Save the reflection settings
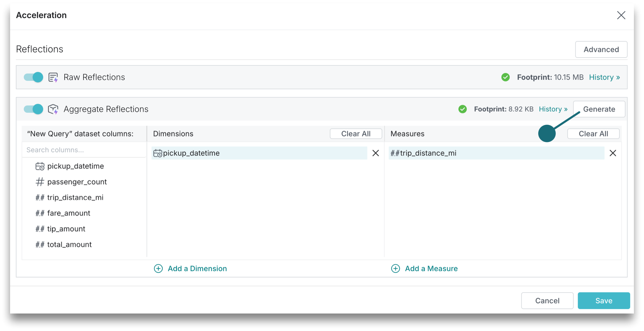The image size is (644, 331). [604, 301]
